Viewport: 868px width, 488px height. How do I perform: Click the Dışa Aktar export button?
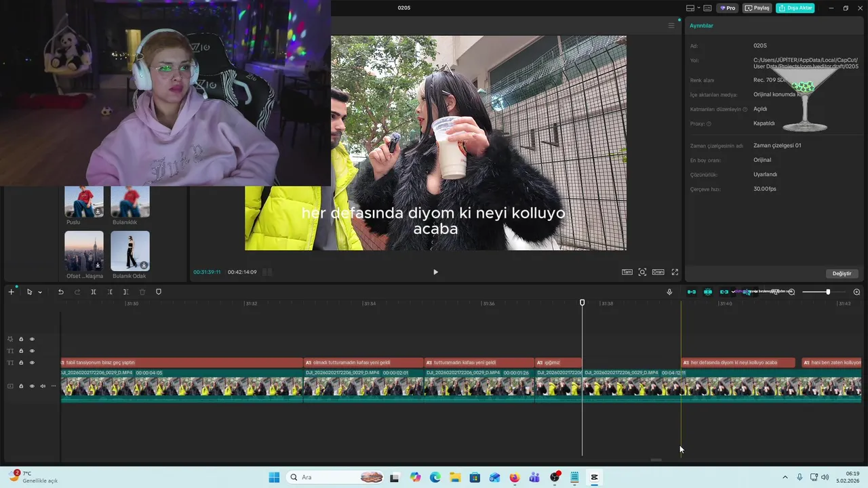click(795, 8)
